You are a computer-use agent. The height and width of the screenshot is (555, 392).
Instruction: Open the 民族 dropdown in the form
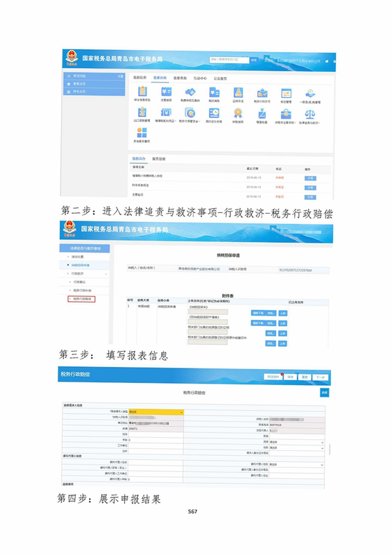(297, 443)
